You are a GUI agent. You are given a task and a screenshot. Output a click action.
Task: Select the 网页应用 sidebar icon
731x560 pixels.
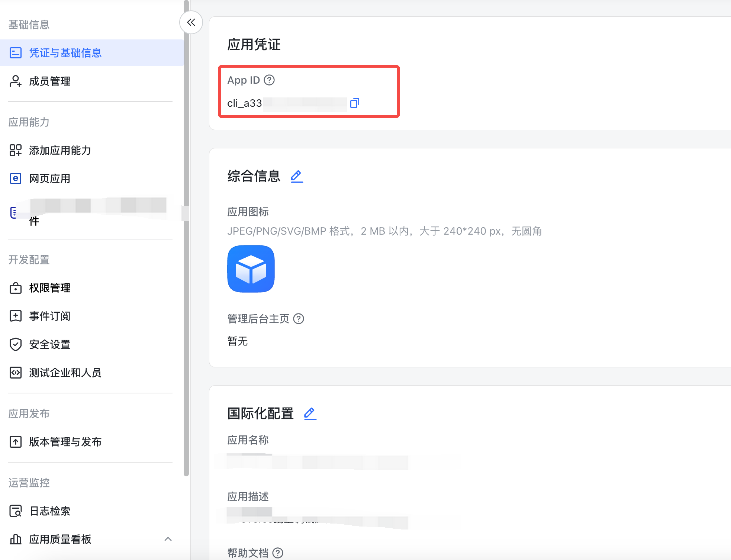click(15, 178)
